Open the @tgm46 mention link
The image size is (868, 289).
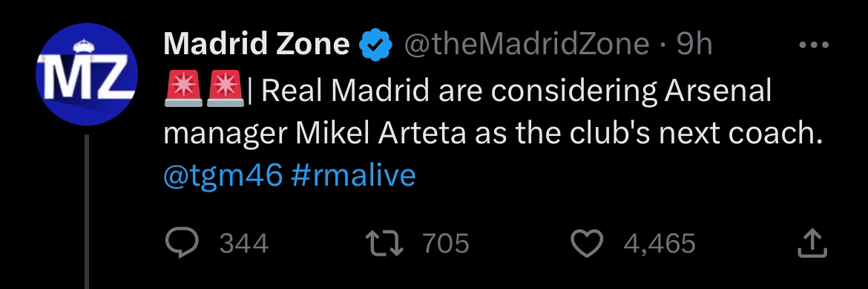223,176
